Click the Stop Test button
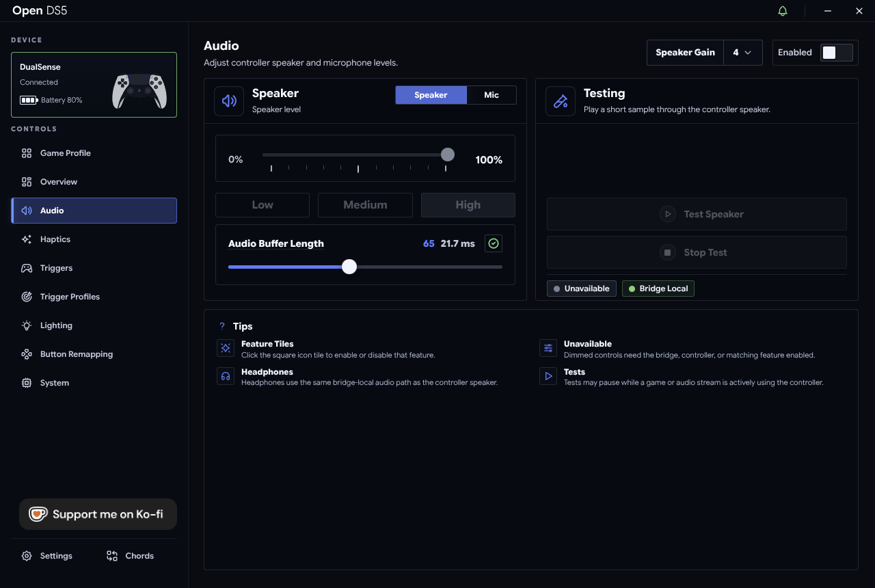Screen dimensions: 875x588 pyautogui.click(x=697, y=252)
